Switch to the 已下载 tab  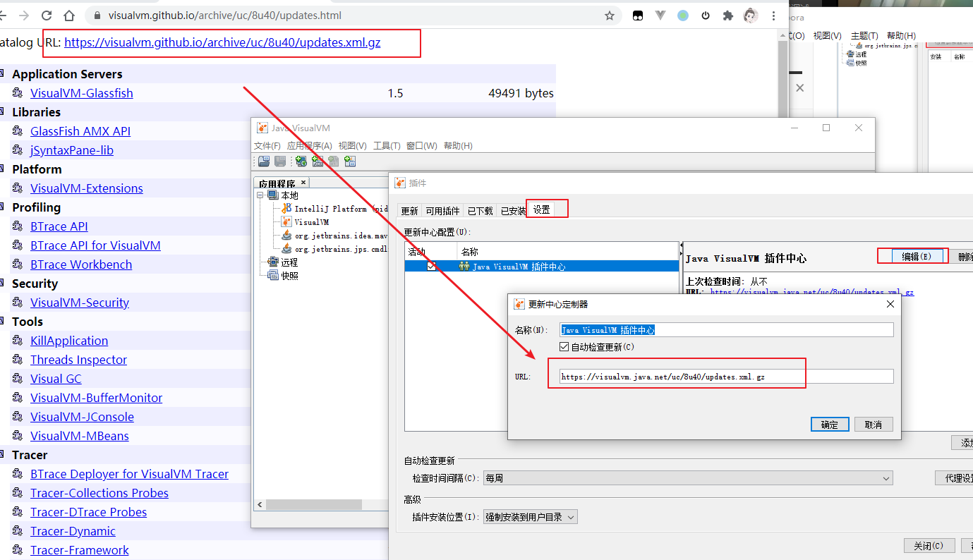(x=481, y=210)
